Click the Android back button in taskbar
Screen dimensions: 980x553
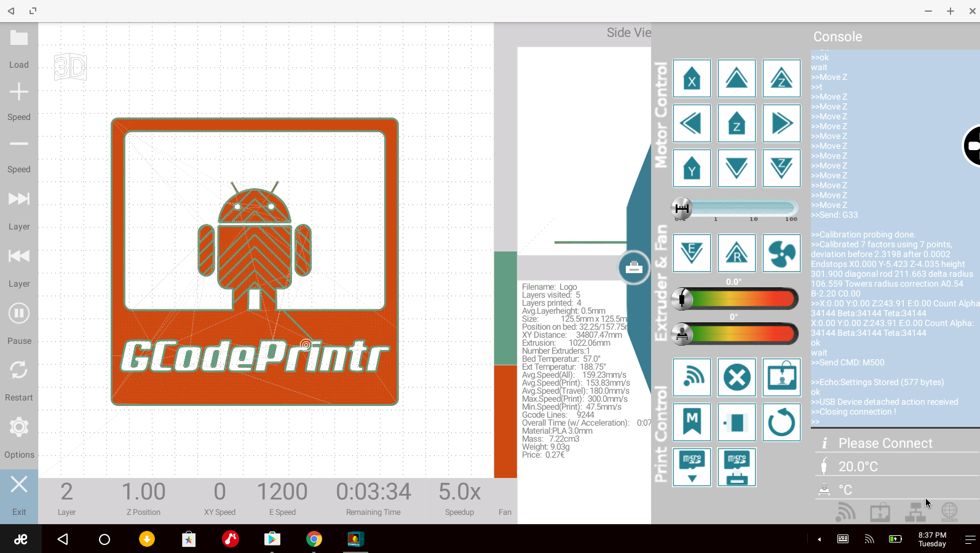point(63,539)
